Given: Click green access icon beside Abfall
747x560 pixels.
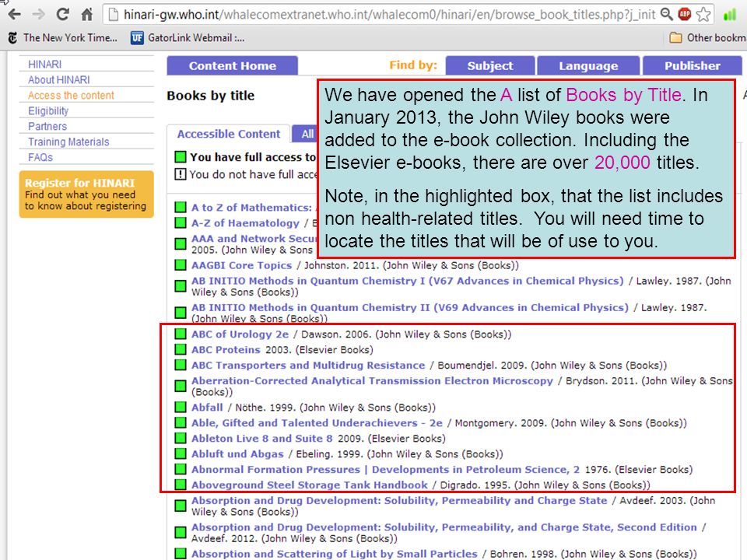Looking at the screenshot, I should pos(180,407).
